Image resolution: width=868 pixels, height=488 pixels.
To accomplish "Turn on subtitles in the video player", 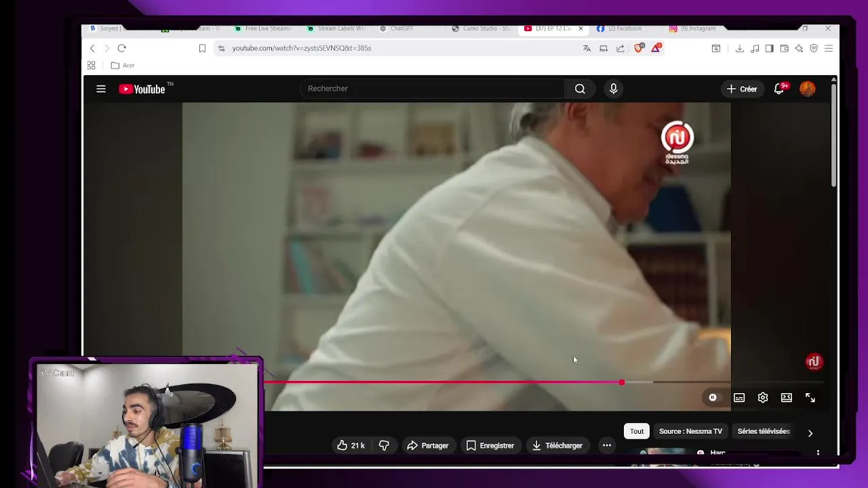I will pos(739,398).
